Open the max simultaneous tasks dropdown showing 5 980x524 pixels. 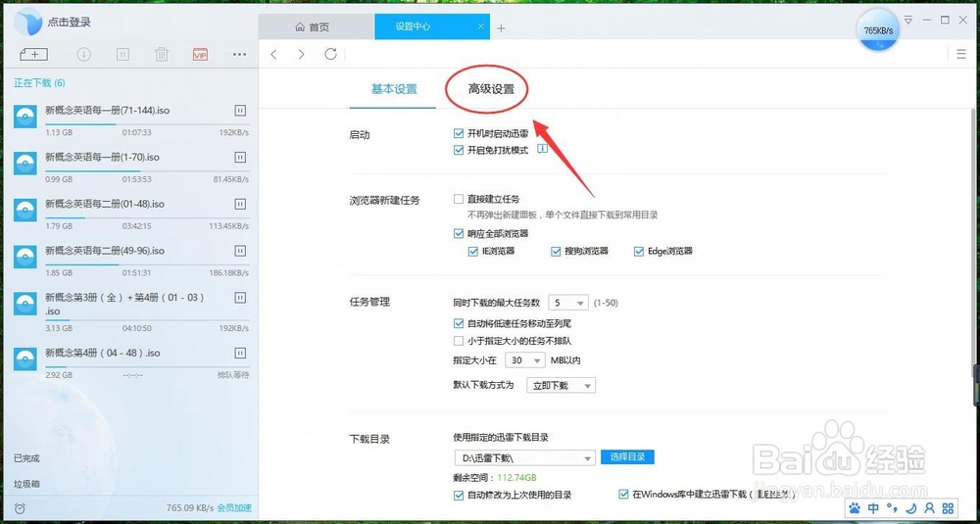point(568,303)
